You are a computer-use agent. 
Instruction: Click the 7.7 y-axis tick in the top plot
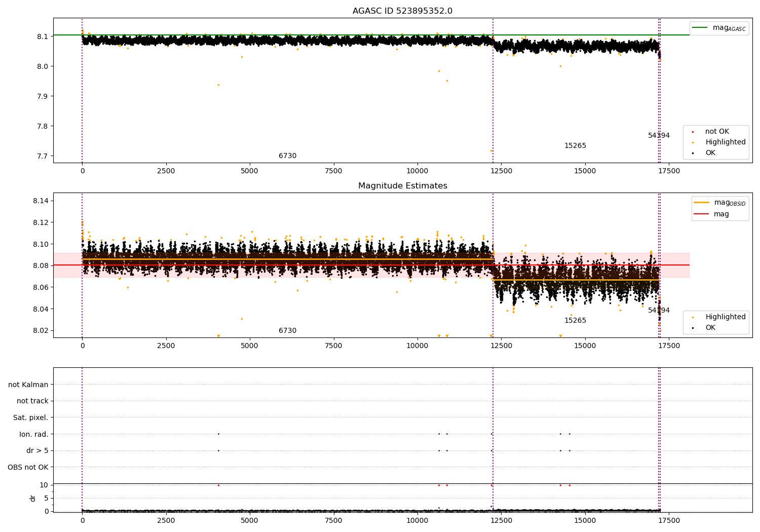pos(42,156)
